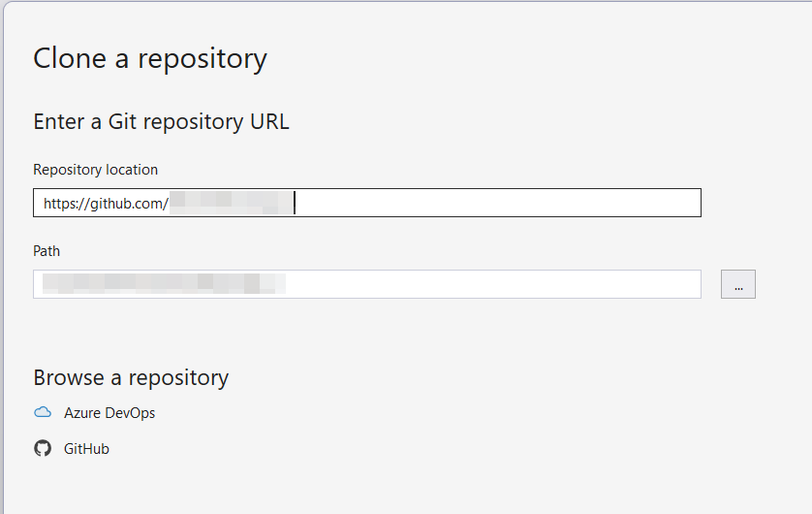This screenshot has width=812, height=514.
Task: Open the Azure DevOps repository browser link
Action: click(109, 413)
